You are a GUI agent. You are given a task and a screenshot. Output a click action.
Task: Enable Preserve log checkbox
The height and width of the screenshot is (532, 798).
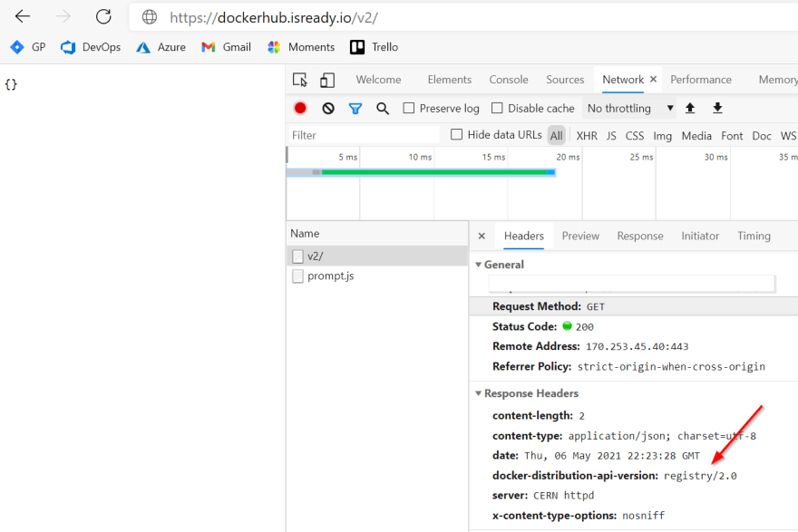409,109
